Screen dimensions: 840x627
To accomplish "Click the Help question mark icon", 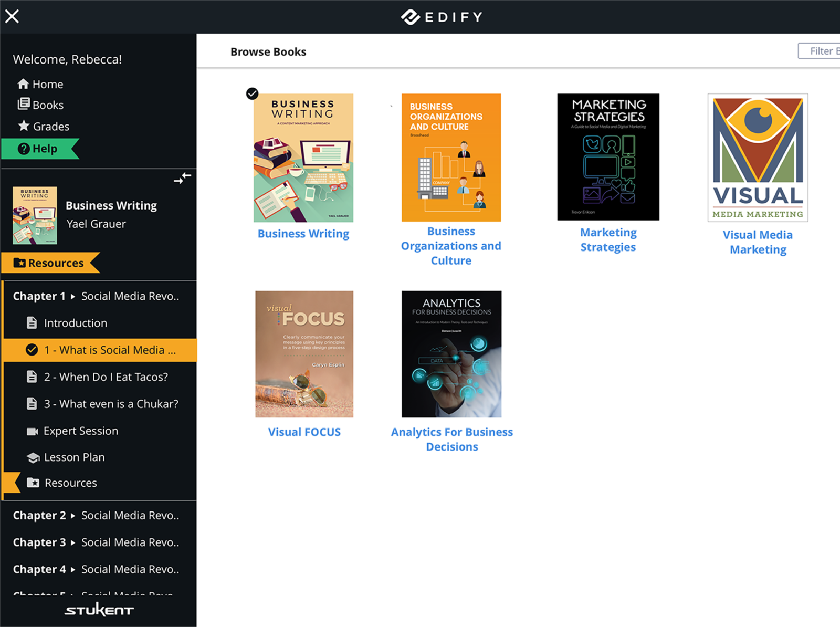I will pos(24,149).
